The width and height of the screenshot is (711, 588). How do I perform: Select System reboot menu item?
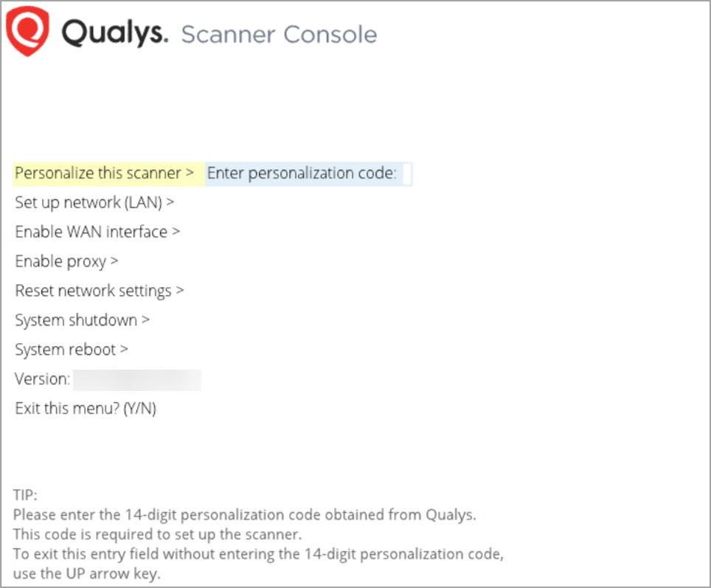66,350
